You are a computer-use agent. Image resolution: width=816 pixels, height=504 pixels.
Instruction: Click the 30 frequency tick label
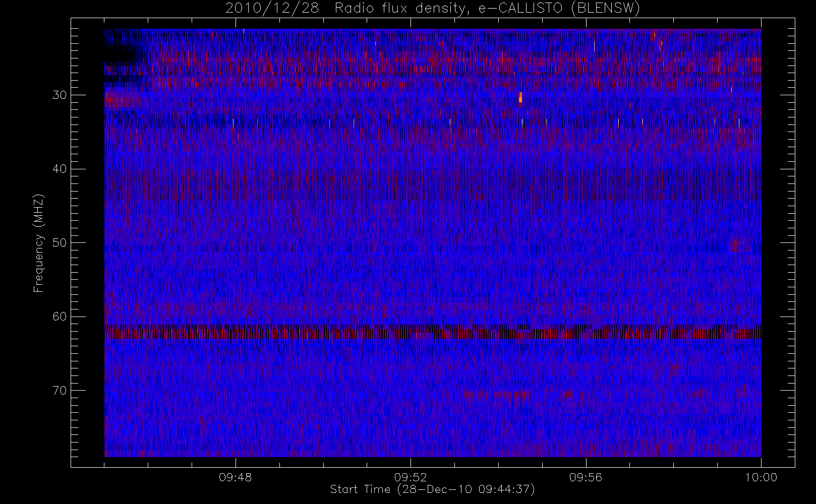60,95
